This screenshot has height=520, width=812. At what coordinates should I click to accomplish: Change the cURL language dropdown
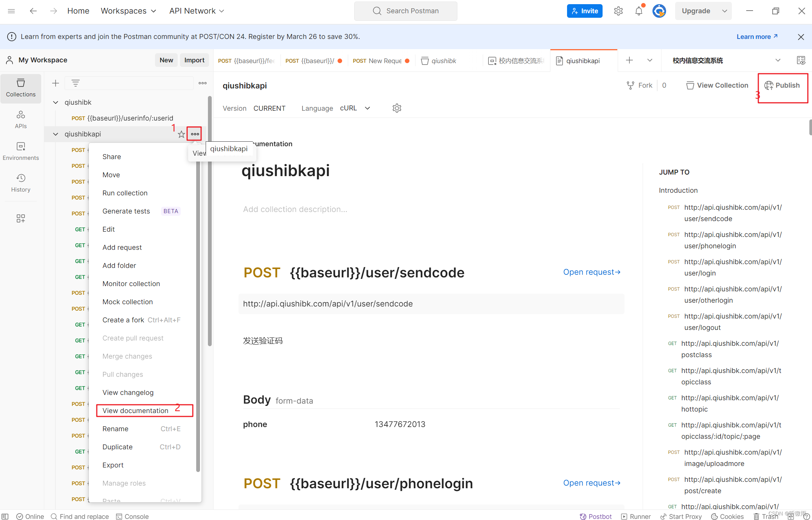355,108
